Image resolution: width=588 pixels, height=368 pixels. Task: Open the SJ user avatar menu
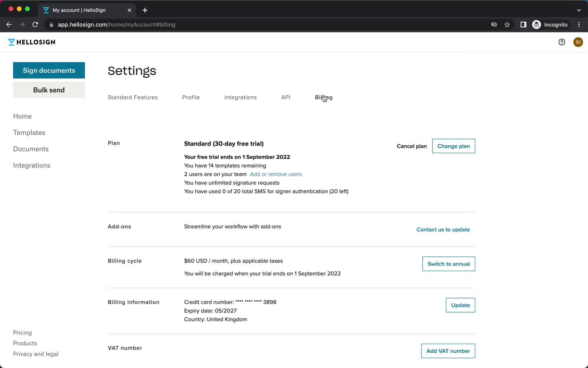pos(578,42)
